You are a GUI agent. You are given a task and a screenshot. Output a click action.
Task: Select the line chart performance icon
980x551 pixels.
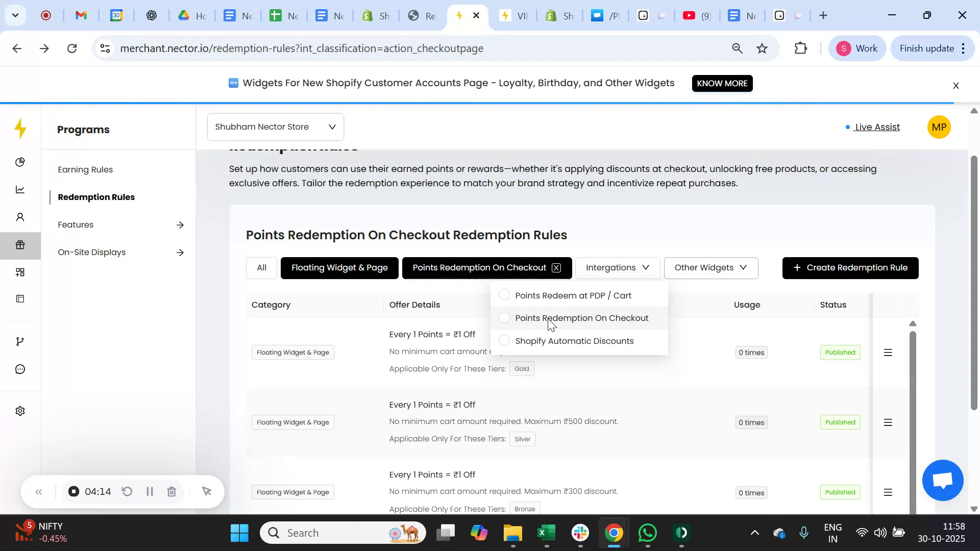coord(20,189)
